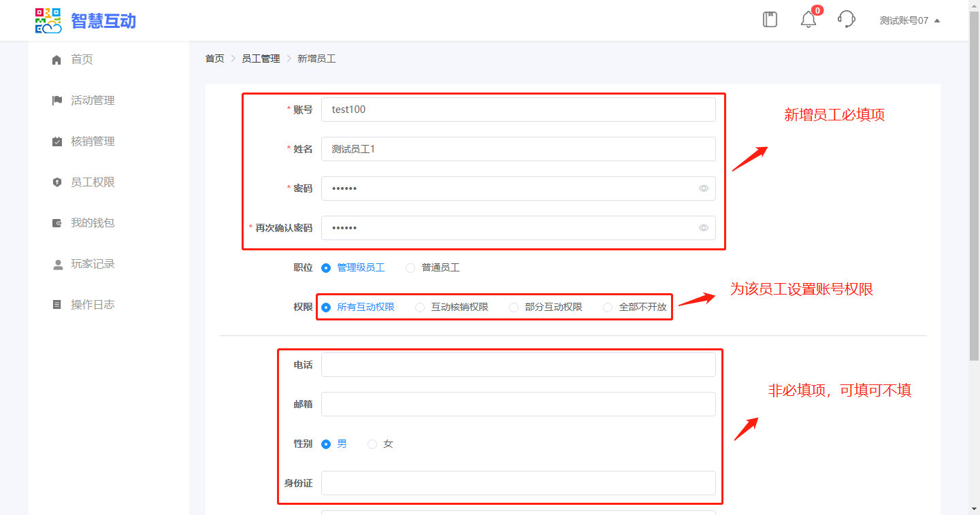Choose 女 as gender
This screenshot has height=515, width=980.
pos(372,444)
